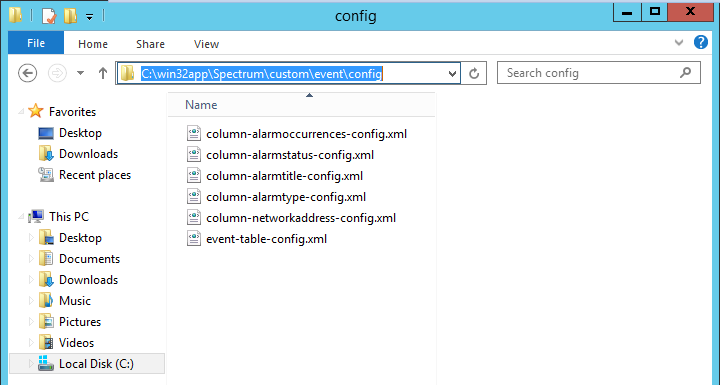Select Favorites in the navigation pane
The width and height of the screenshot is (720, 385).
point(72,112)
